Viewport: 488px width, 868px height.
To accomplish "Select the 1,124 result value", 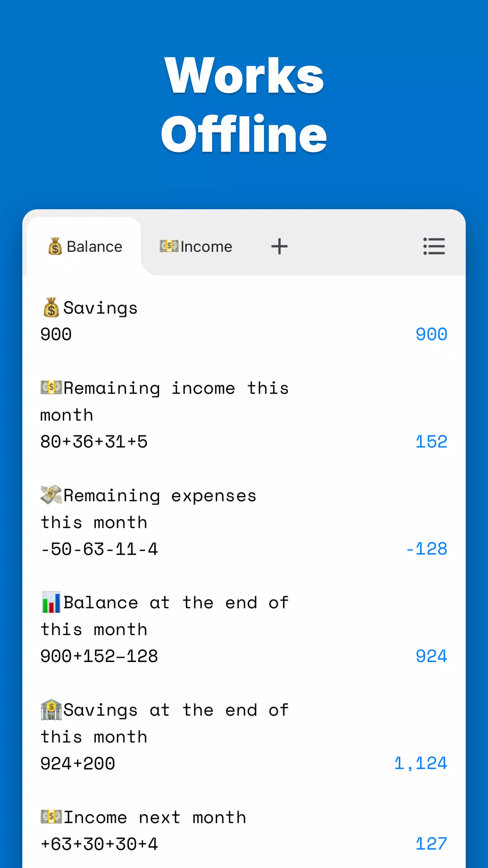I will tap(421, 763).
